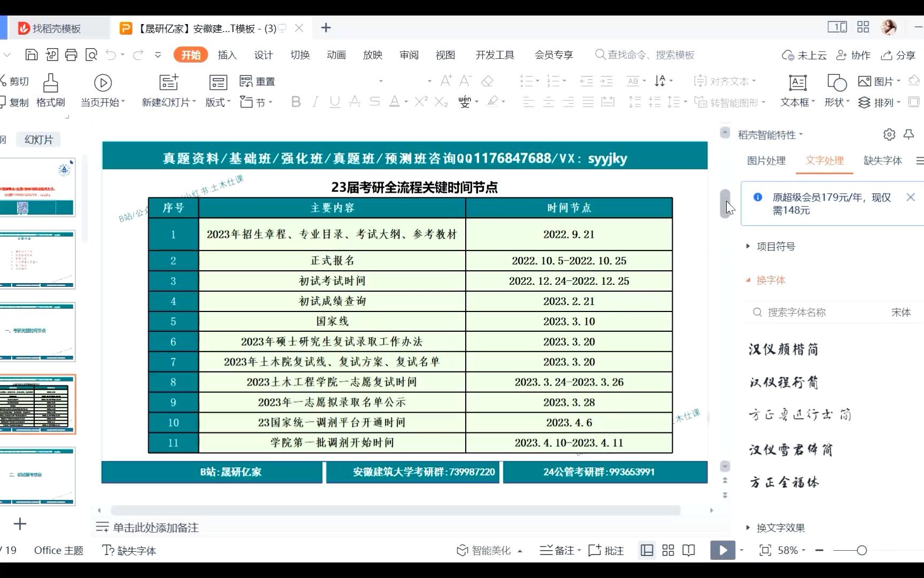Open the shapes (形状) tool
This screenshot has height=578, width=924.
[x=837, y=90]
